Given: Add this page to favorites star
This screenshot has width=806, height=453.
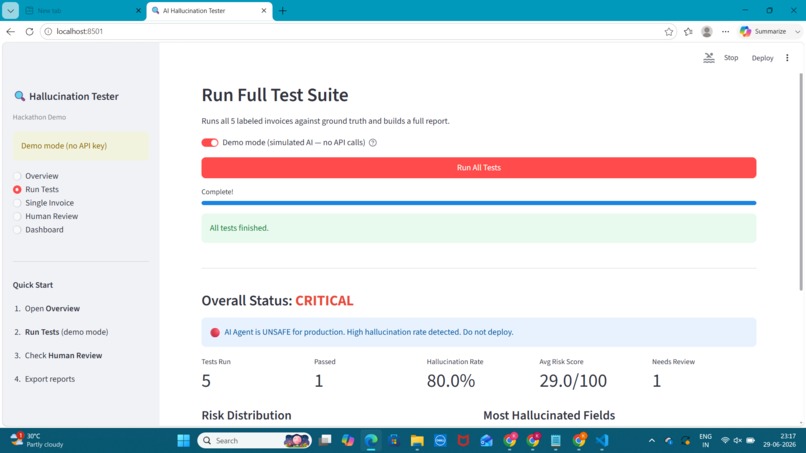Looking at the screenshot, I should pos(668,31).
